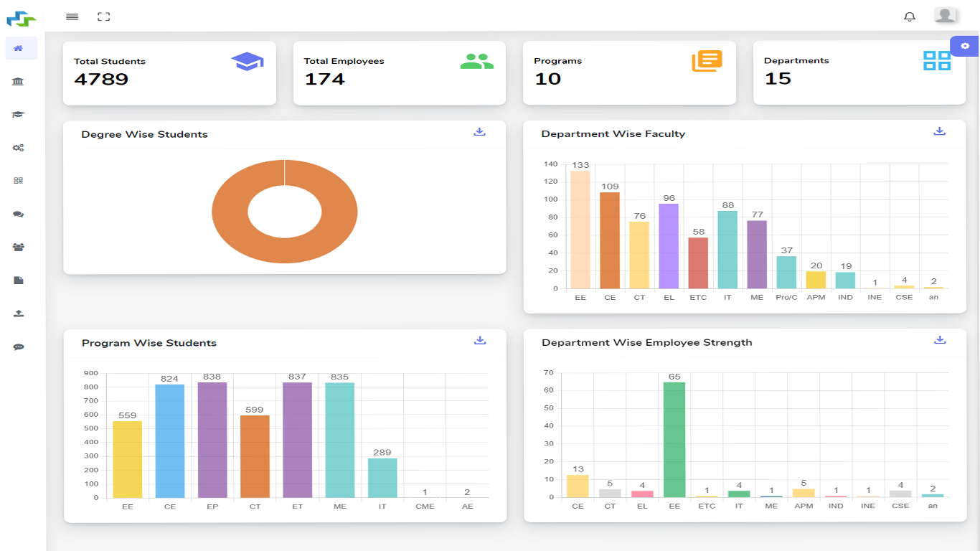Select the upload icon in sidebar

click(19, 314)
